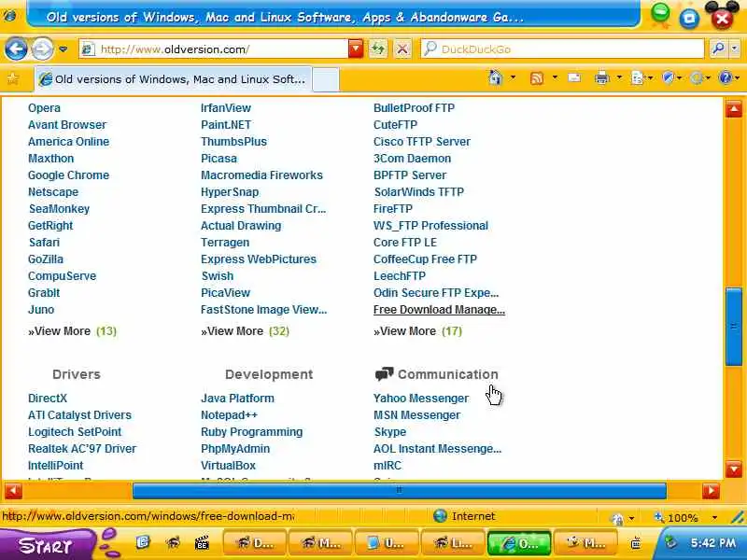Viewport: 747px width, 560px height.
Task: Switch to the 'D...' taskbar window
Action: pyautogui.click(x=255, y=543)
